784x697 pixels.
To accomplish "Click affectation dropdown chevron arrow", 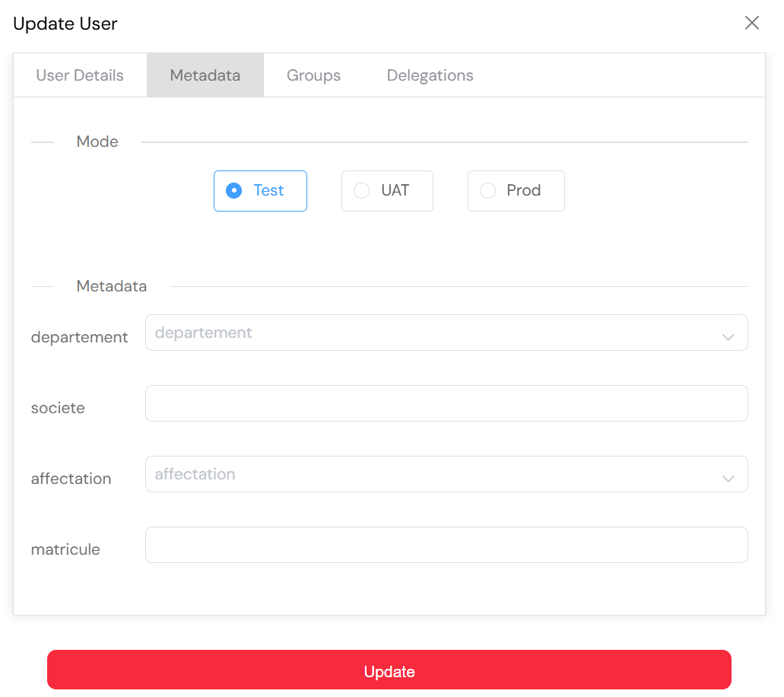I will pyautogui.click(x=728, y=479).
